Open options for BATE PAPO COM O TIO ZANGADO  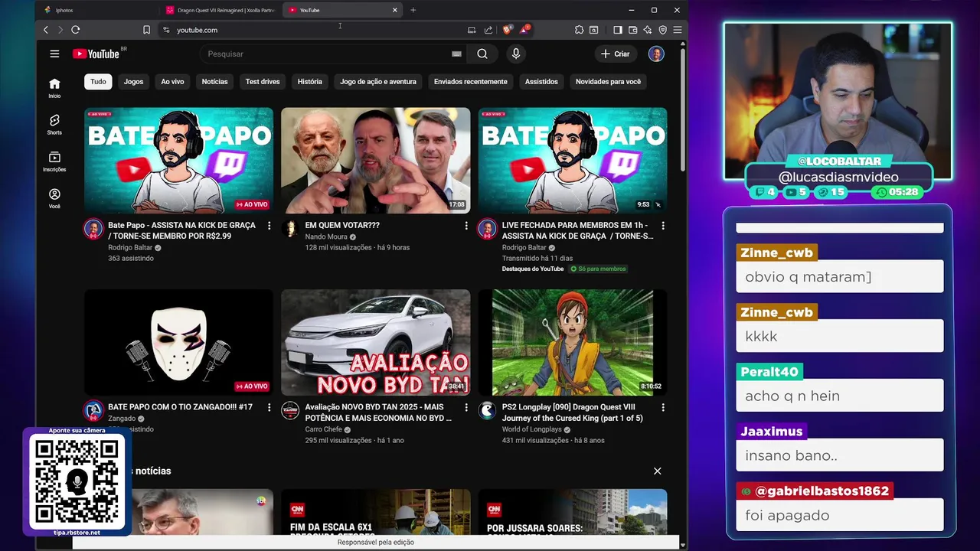(x=269, y=408)
